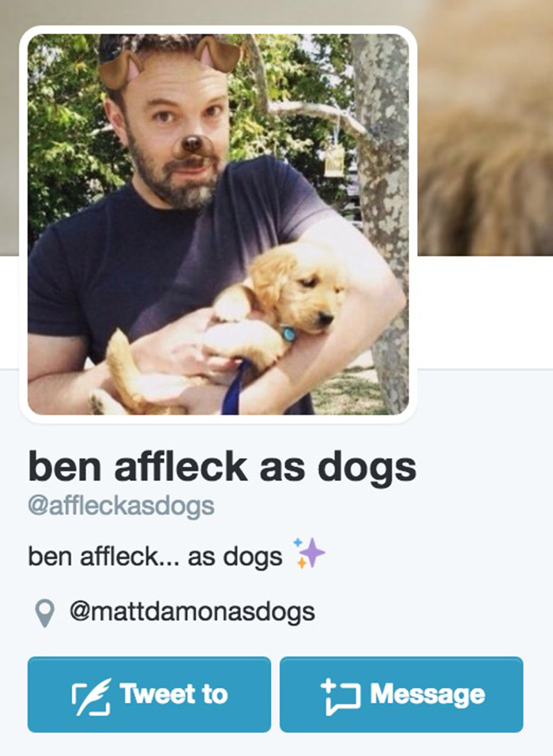
Task: Click the sparkles emoji in the bio
Action: pos(309,553)
